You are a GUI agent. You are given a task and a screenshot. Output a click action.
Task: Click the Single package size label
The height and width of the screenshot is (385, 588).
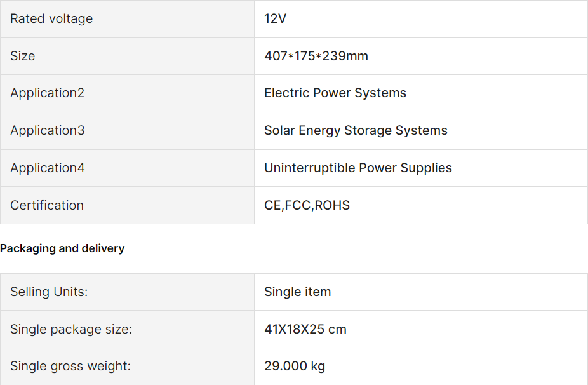[x=71, y=329]
